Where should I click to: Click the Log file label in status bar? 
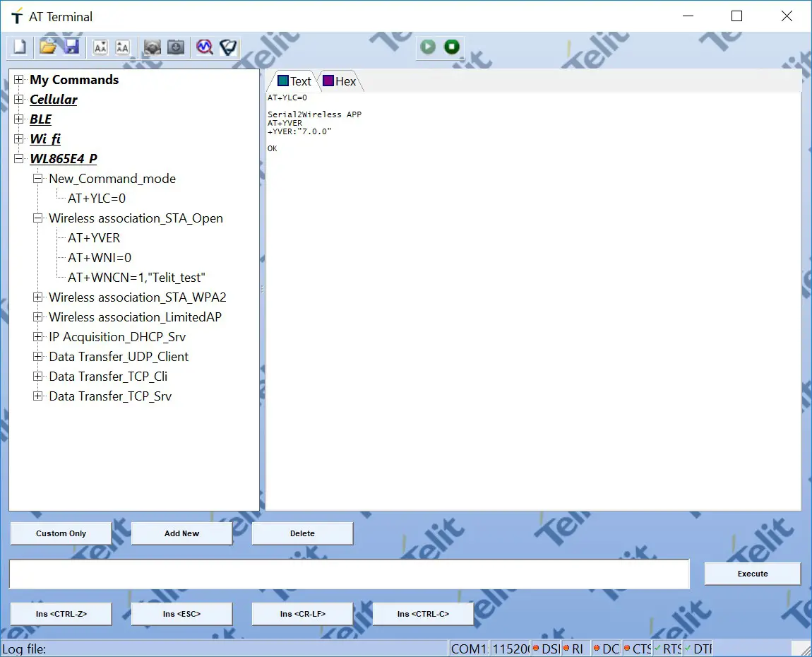coord(24,649)
